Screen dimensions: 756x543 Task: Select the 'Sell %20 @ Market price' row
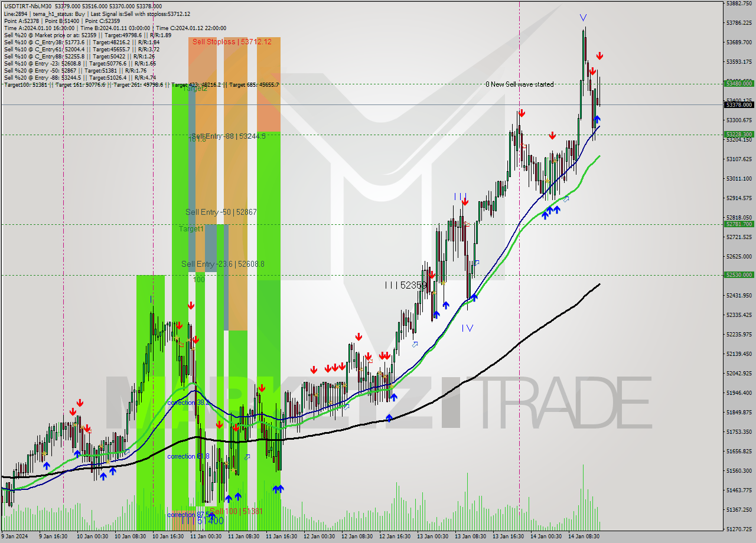point(87,35)
